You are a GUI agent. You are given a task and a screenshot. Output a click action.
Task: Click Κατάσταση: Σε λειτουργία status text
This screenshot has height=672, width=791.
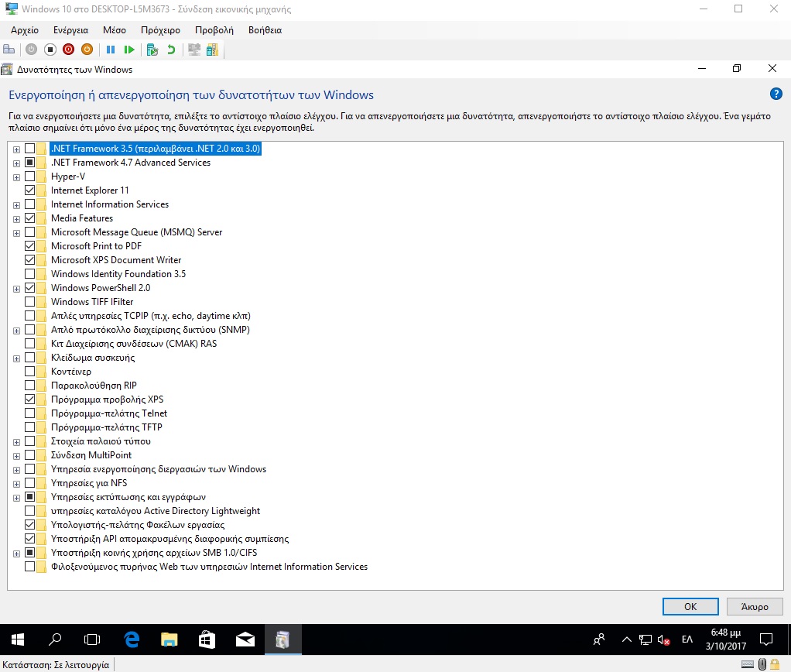[56, 665]
